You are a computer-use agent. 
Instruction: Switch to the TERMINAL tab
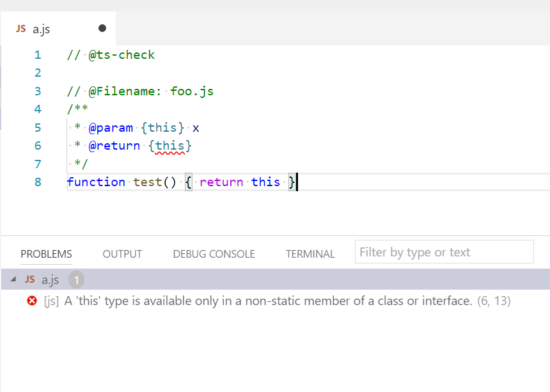click(x=310, y=253)
